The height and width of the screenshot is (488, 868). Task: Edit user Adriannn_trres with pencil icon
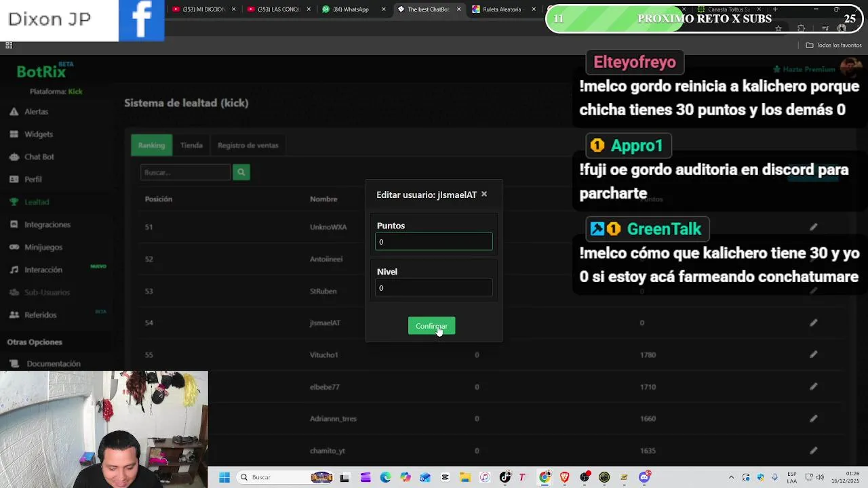point(814,418)
